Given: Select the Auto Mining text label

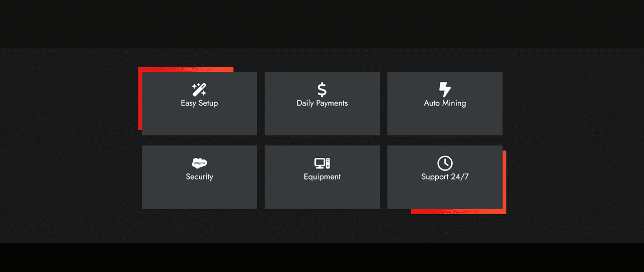Looking at the screenshot, I should tap(445, 103).
